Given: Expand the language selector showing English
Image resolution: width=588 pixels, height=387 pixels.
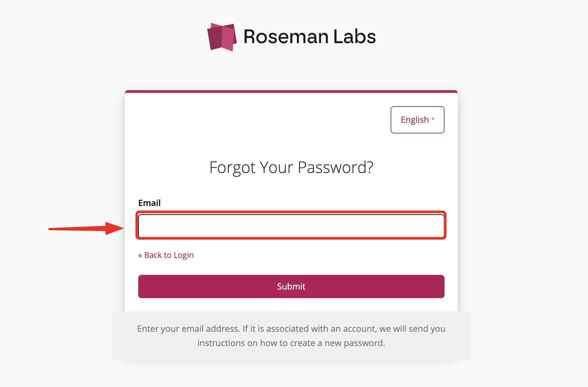Looking at the screenshot, I should (x=418, y=120).
